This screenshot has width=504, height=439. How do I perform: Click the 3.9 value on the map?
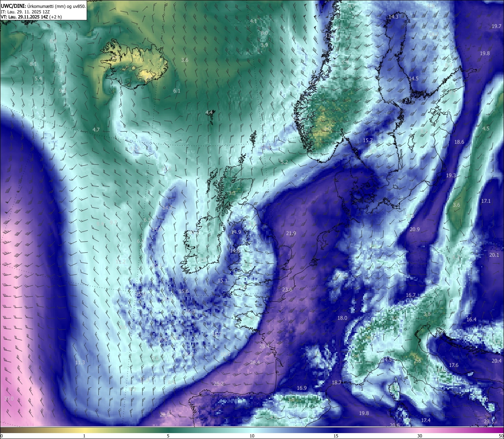tap(264, 45)
